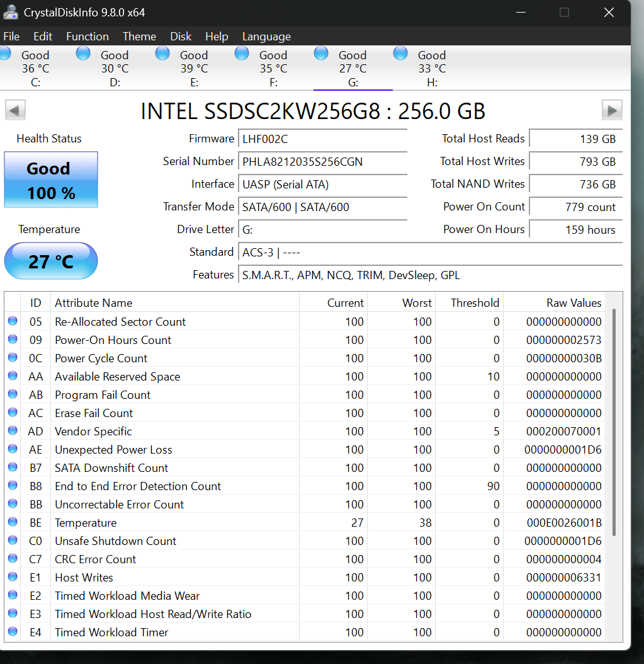Open the Edit menu

(43, 37)
